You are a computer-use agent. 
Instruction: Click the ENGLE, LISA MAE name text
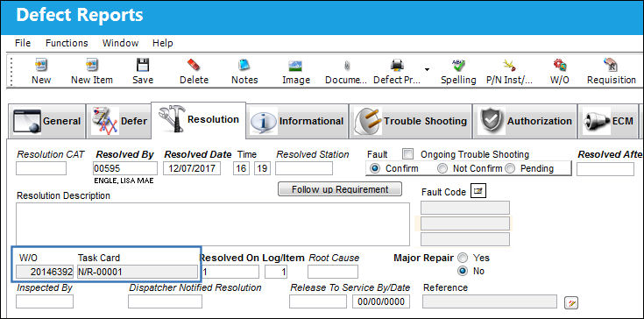pyautogui.click(x=124, y=181)
